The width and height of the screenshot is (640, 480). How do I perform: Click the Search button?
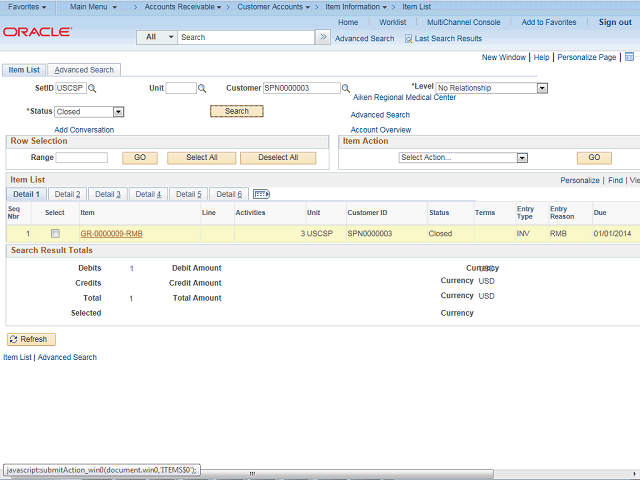tap(237, 111)
